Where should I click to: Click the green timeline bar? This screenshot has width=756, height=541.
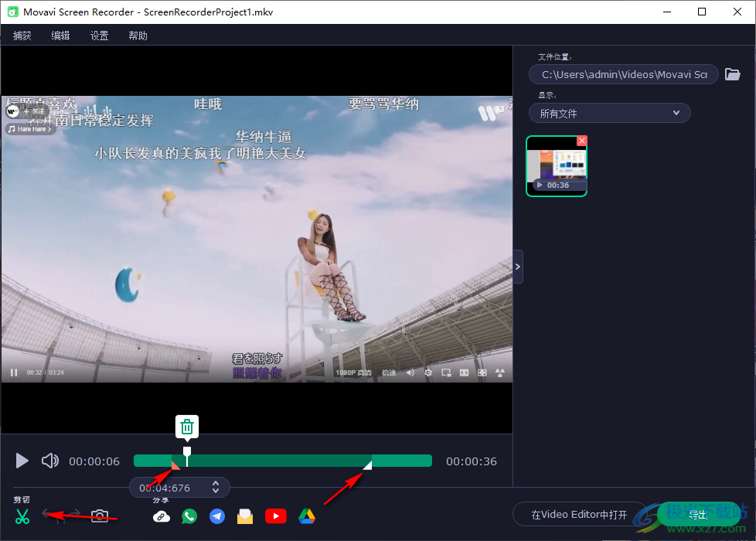click(x=283, y=461)
